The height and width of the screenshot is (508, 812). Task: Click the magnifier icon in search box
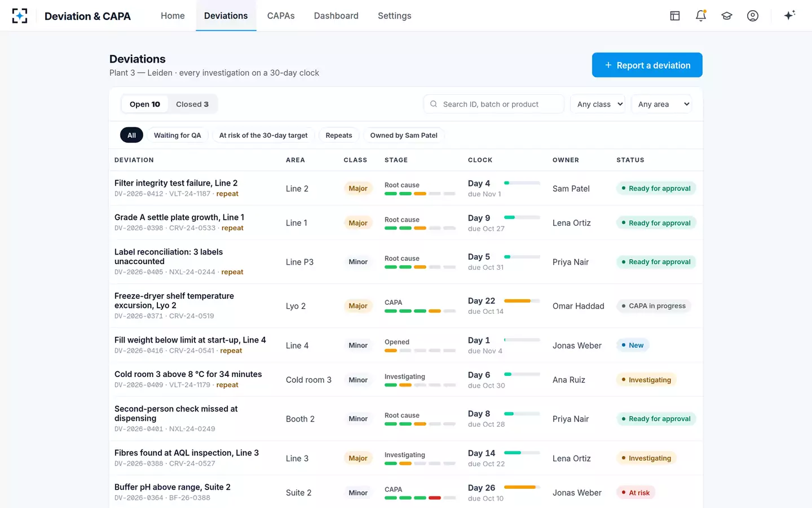(434, 104)
